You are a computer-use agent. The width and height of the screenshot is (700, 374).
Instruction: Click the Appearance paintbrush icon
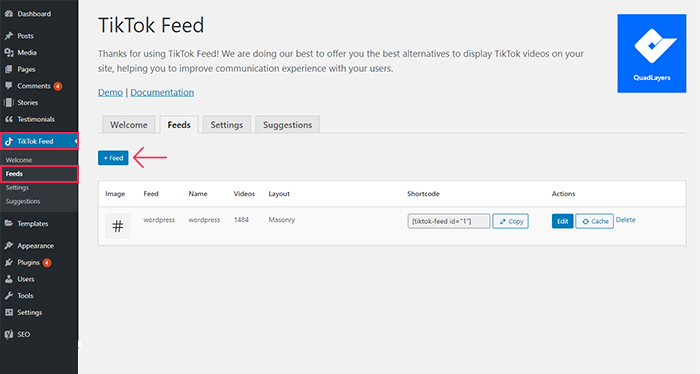(9, 245)
